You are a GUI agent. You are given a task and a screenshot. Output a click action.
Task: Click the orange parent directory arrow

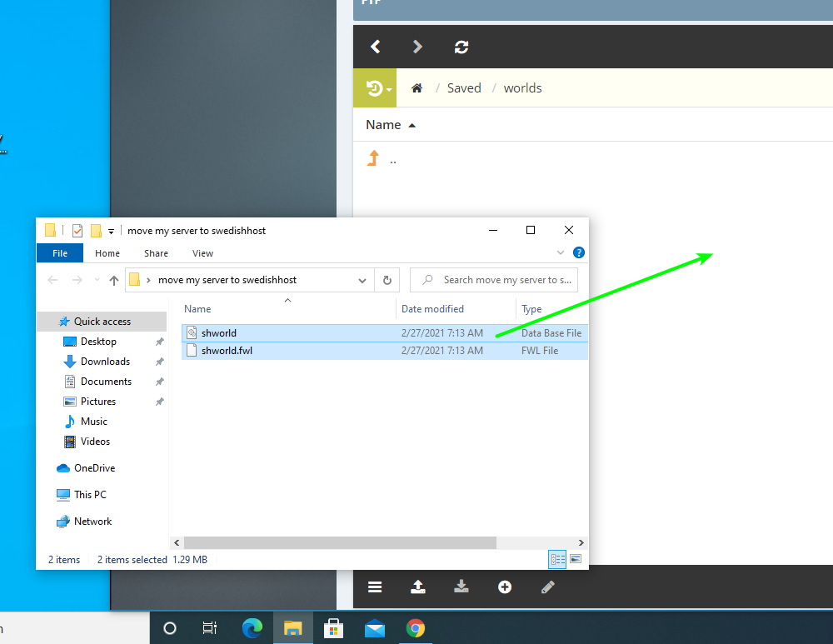tap(373, 158)
